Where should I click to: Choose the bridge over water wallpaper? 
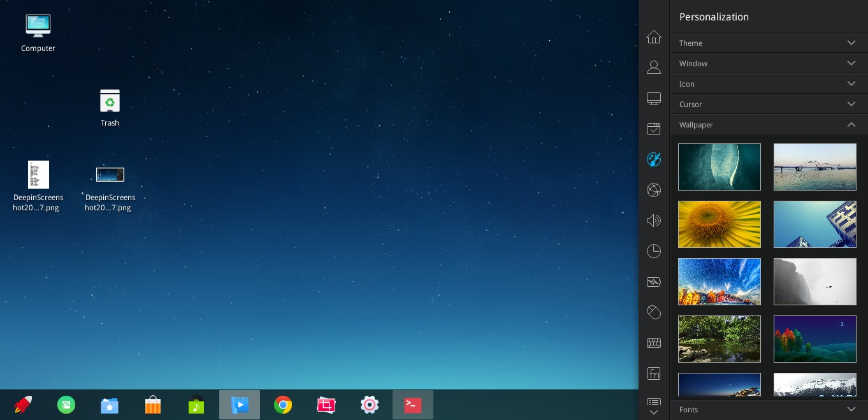click(814, 167)
